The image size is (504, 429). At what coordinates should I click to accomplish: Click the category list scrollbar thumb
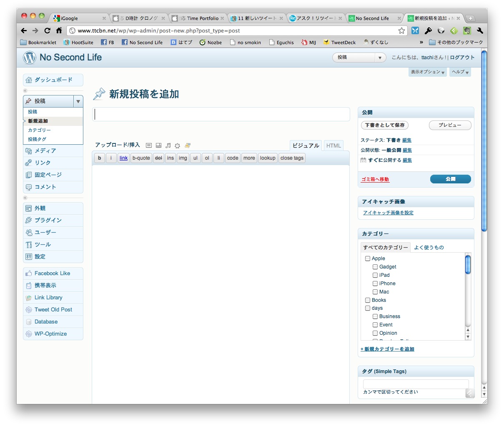pyautogui.click(x=468, y=264)
